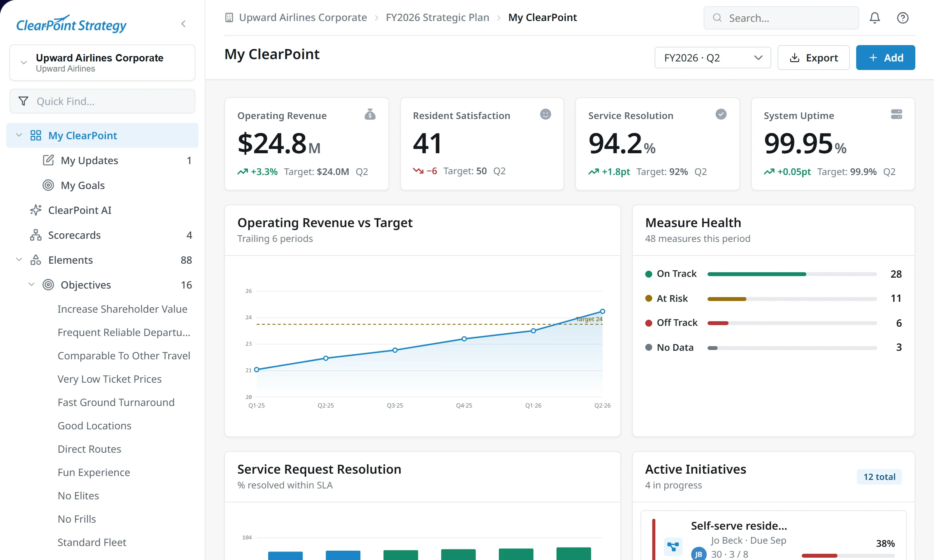Image resolution: width=934 pixels, height=560 pixels.
Task: Collapse the Elements tree chevron
Action: coord(19,260)
